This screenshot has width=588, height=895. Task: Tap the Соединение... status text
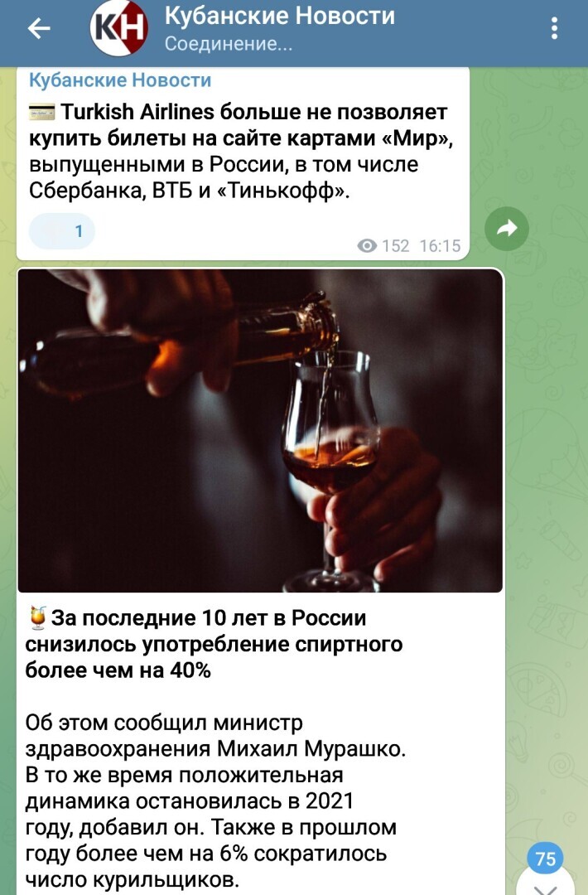coord(229,44)
